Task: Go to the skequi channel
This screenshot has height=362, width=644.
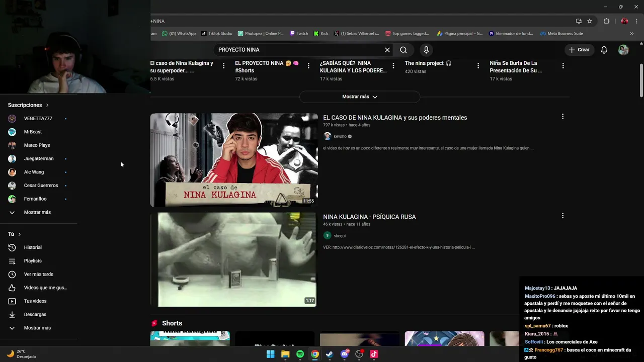Action: tap(340, 236)
